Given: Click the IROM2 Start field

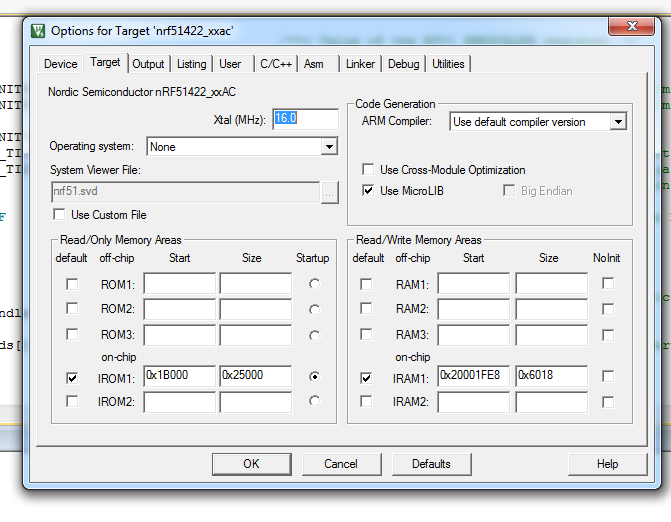Looking at the screenshot, I should [179, 403].
